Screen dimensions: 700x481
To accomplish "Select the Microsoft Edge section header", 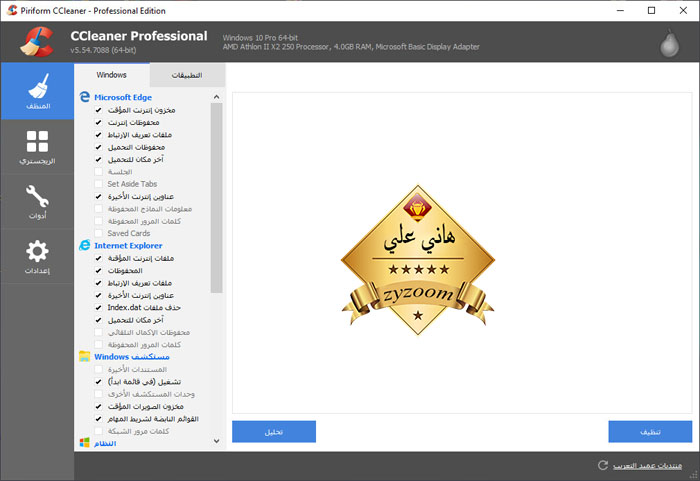I will (123, 97).
